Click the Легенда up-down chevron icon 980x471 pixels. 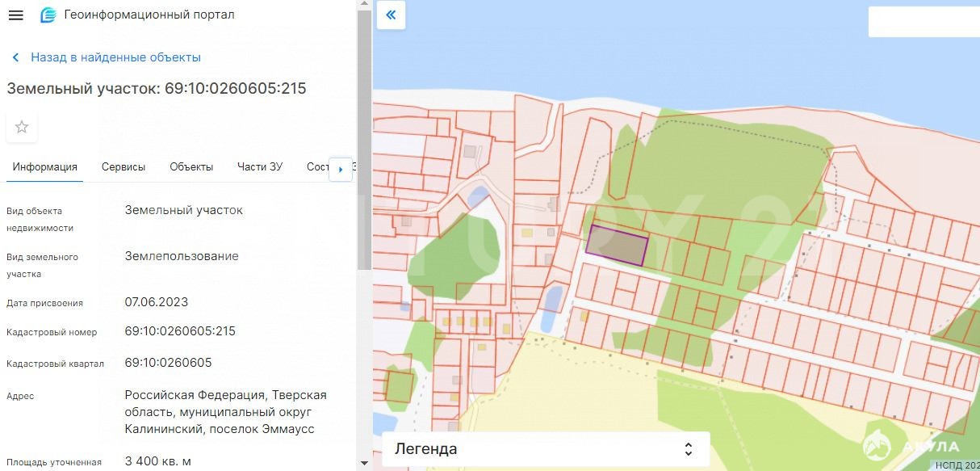[x=688, y=449]
